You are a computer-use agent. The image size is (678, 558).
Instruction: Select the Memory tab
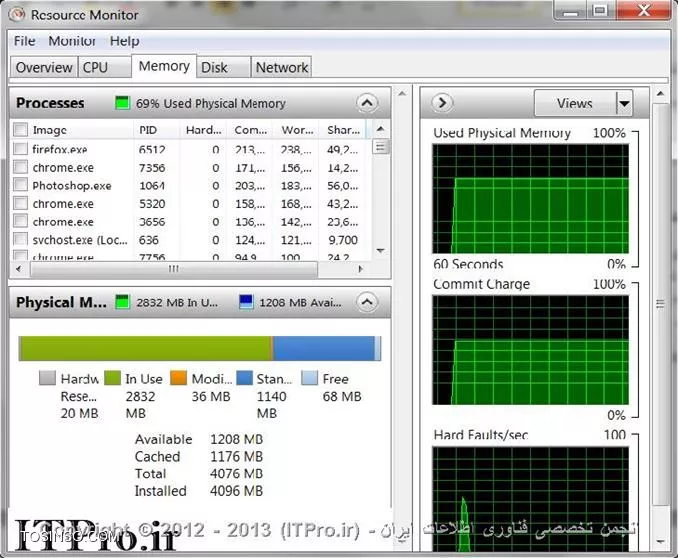click(164, 66)
